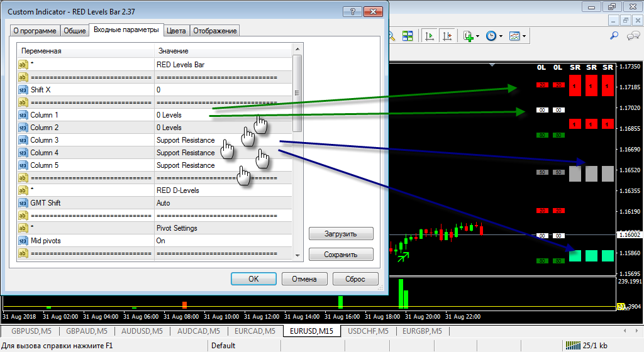Switch to the USDCHF,M5 chart tab
The width and height of the screenshot is (644, 352).
point(368,331)
